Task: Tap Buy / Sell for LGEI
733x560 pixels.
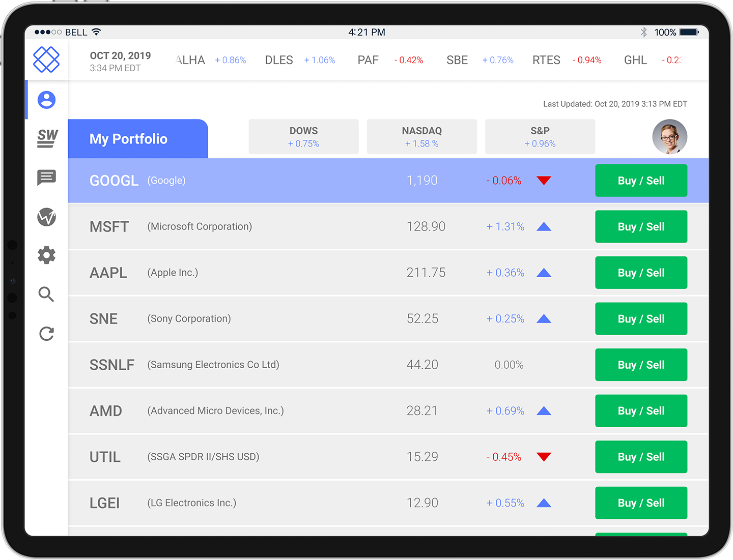Action: (x=641, y=503)
